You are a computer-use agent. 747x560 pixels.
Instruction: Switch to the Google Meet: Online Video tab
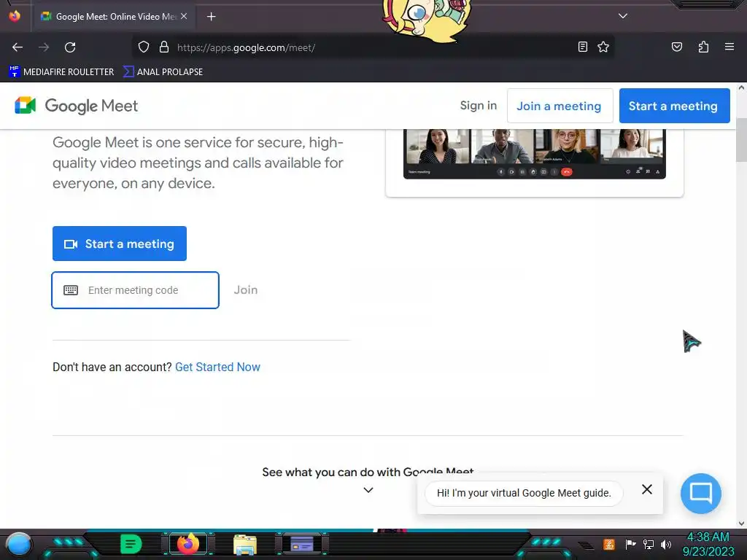pos(113,17)
